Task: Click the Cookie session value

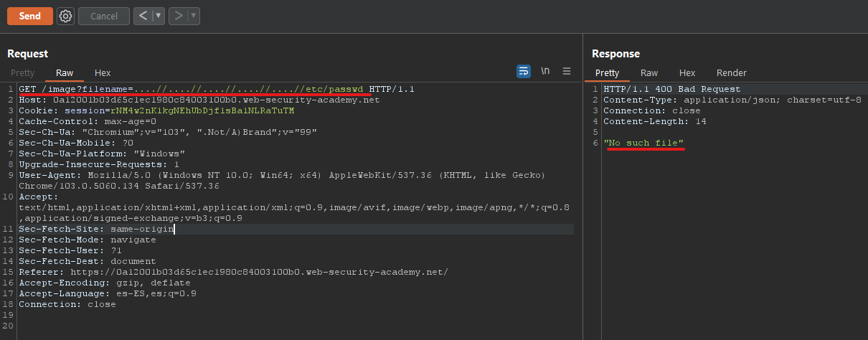Action: (x=201, y=110)
